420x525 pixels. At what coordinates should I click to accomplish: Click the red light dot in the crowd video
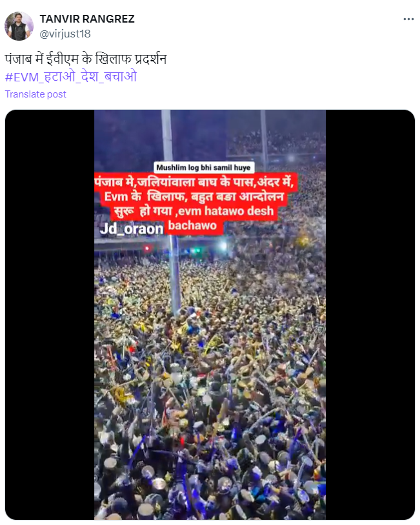(x=146, y=248)
